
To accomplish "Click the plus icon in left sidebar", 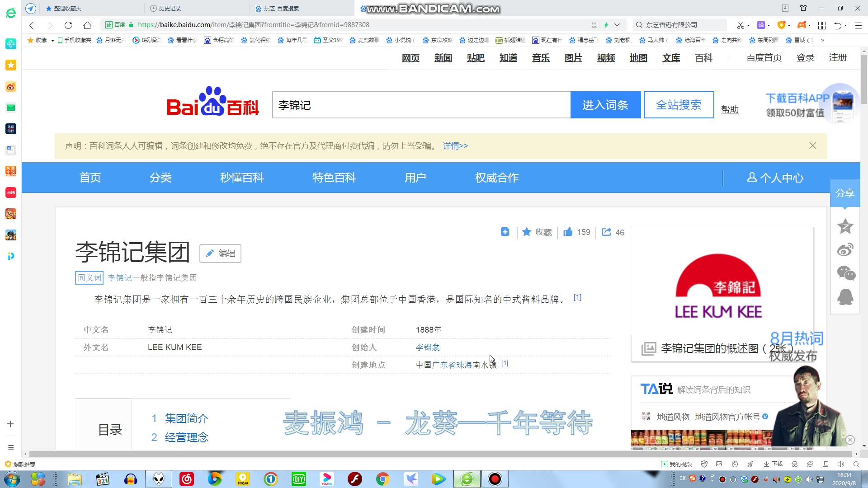I will pos(10,424).
